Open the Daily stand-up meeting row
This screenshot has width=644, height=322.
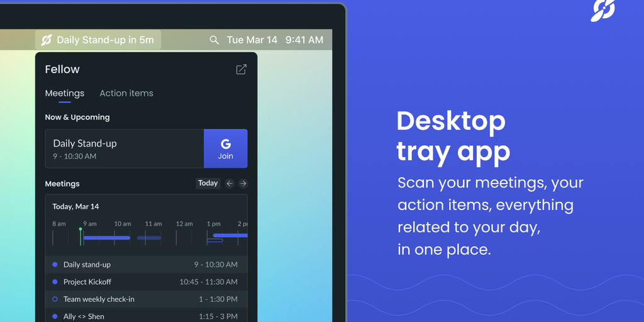[146, 265]
